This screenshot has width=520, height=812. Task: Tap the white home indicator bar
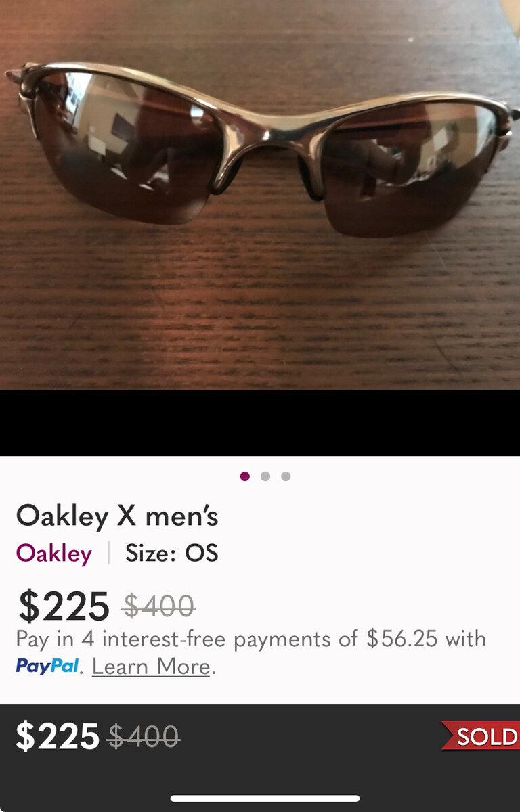(265, 798)
